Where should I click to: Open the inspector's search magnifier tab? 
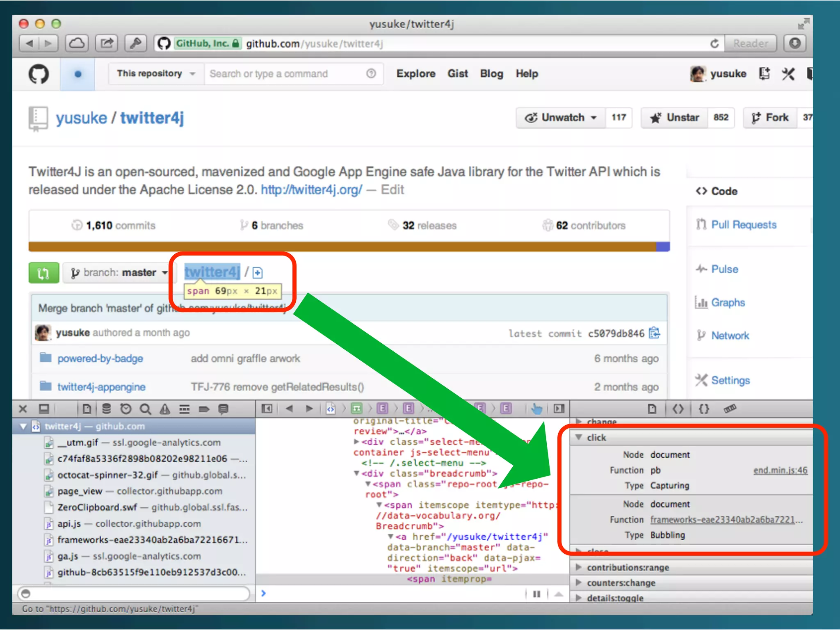(x=145, y=409)
